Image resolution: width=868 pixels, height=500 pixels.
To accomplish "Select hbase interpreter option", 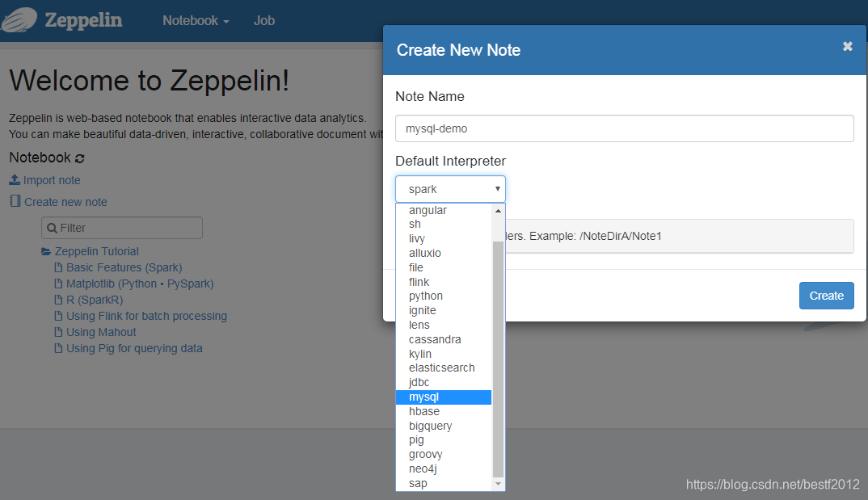I will click(444, 411).
